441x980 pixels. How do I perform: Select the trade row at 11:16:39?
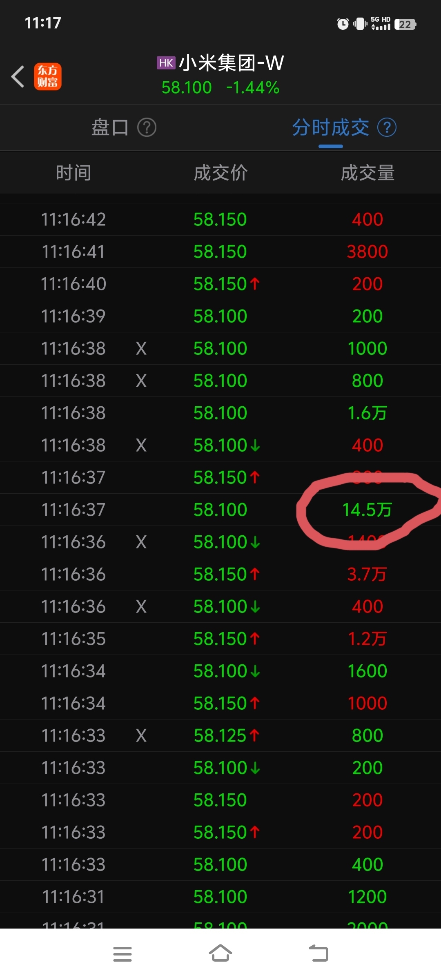coord(220,316)
